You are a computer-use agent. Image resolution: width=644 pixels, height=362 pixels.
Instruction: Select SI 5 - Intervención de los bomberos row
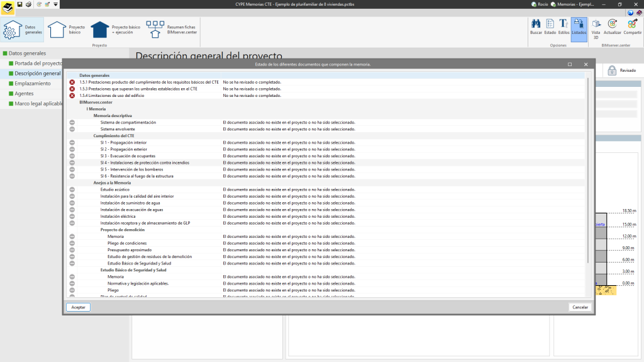[326, 169]
